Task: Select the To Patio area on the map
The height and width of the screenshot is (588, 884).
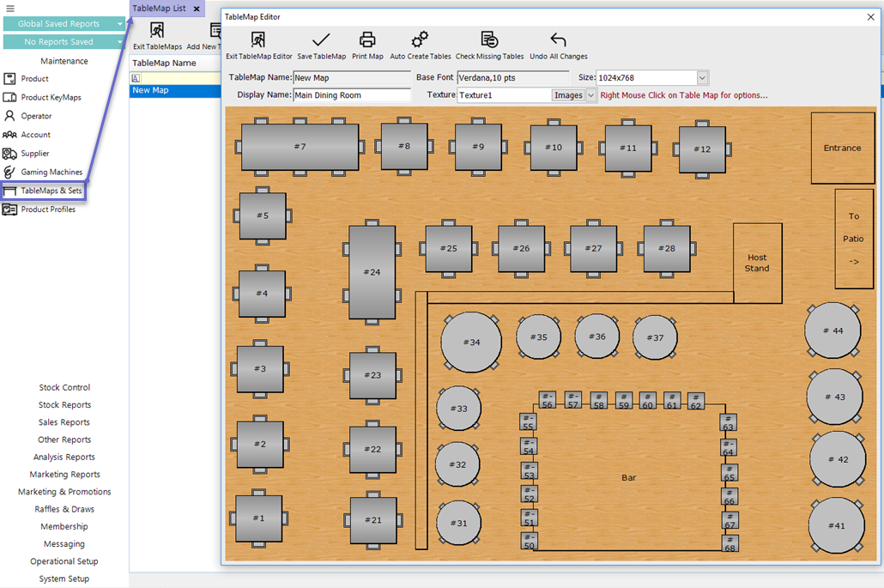Action: 854,239
